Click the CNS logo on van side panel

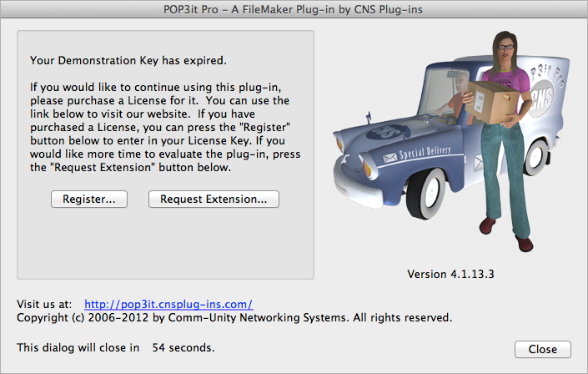tap(542, 99)
